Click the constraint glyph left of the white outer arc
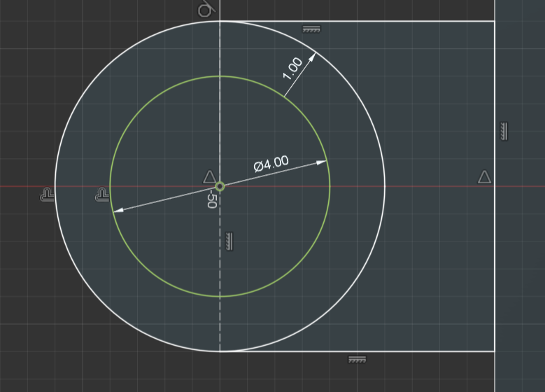The width and height of the screenshot is (545, 392). 48,195
